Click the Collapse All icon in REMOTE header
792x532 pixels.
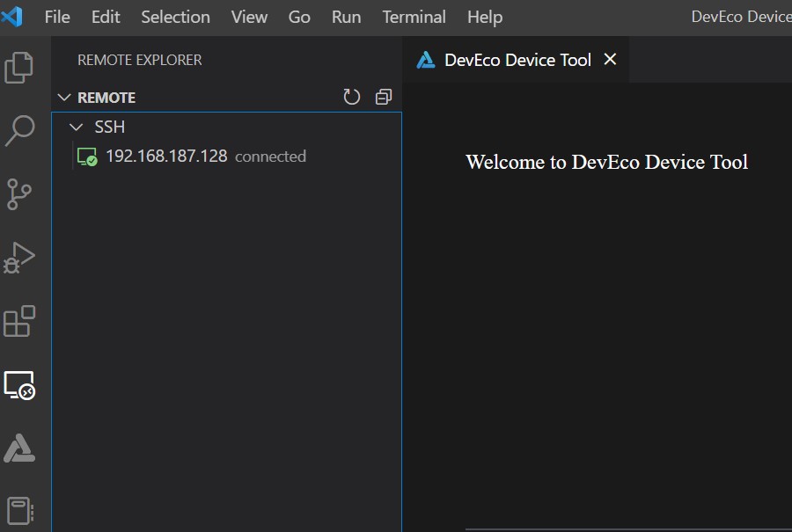383,97
